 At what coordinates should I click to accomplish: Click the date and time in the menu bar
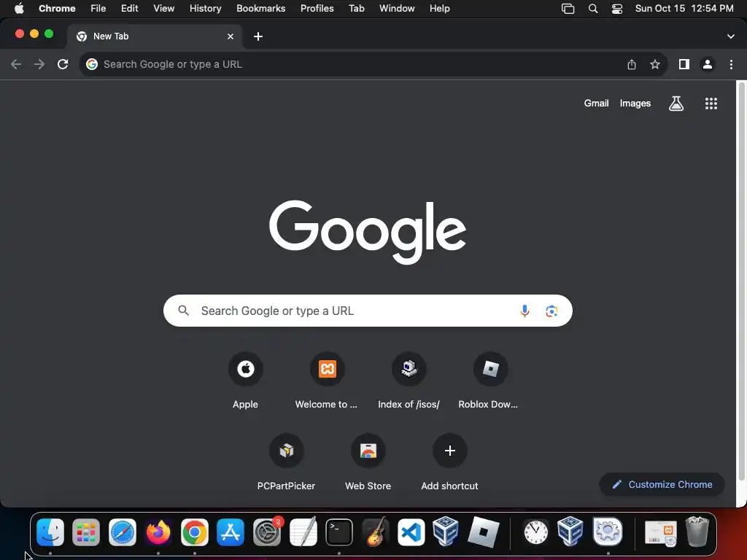[684, 9]
